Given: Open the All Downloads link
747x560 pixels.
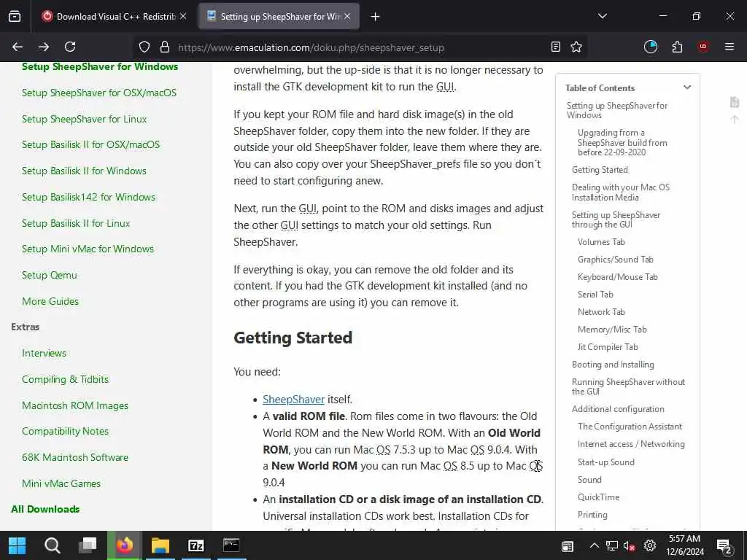Looking at the screenshot, I should 45,510.
